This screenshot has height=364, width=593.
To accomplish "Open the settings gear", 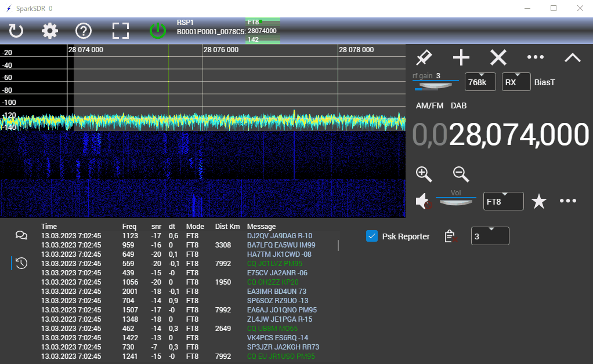I will tap(50, 30).
